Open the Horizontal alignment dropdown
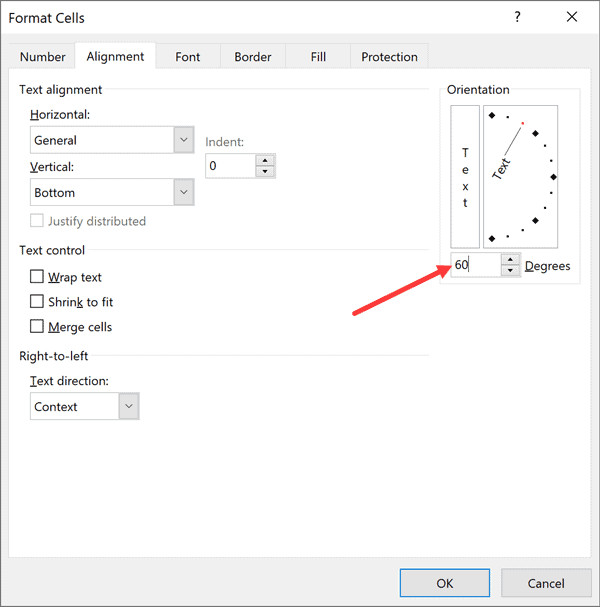 click(183, 140)
